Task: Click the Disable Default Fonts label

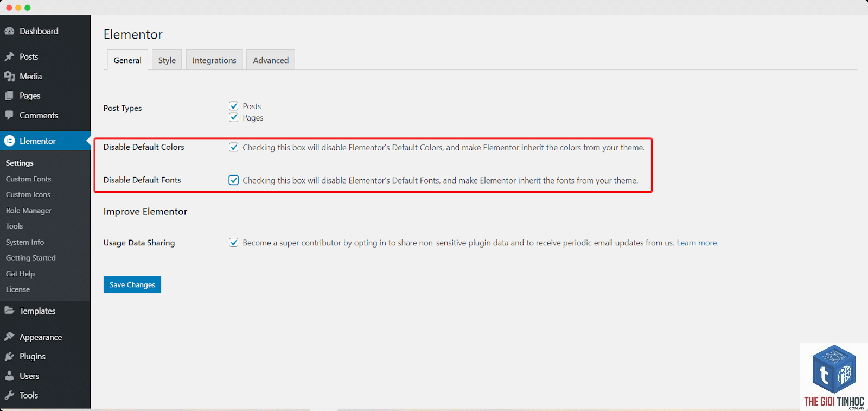Action: click(x=142, y=180)
